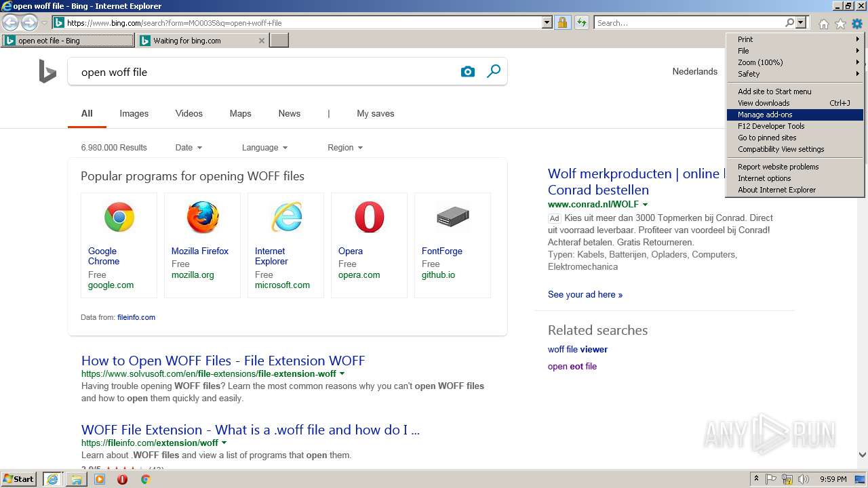Open media player taskbar icon
This screenshot has height=488, width=868.
[100, 479]
